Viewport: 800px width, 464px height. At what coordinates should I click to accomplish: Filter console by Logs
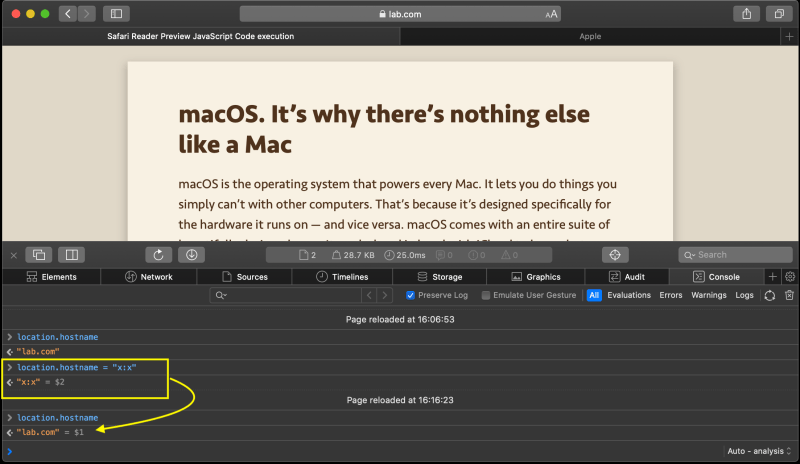744,295
